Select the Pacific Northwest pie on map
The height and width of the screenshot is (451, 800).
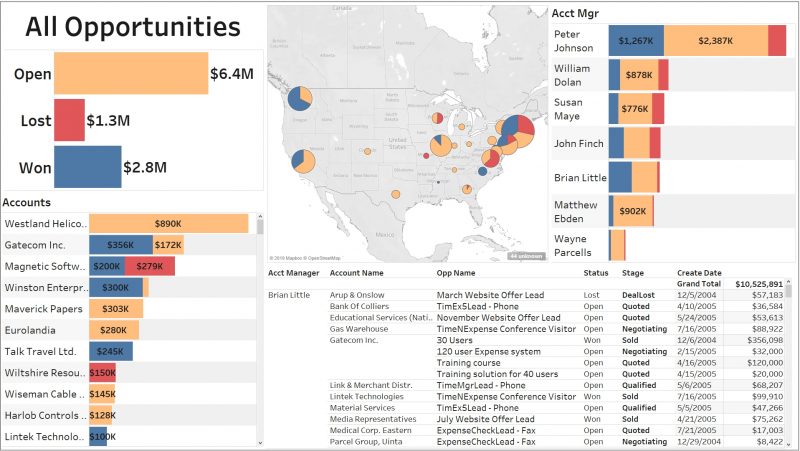pos(300,98)
